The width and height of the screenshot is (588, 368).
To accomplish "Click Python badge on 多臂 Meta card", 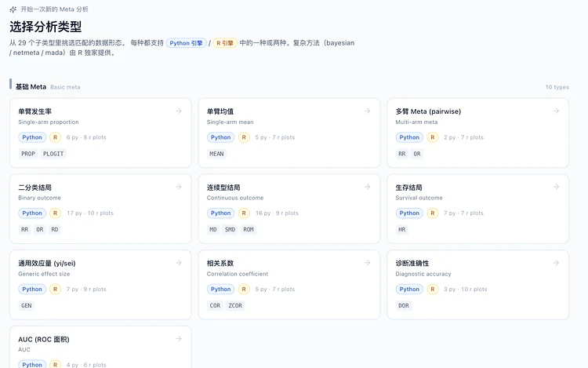I will 409,137.
